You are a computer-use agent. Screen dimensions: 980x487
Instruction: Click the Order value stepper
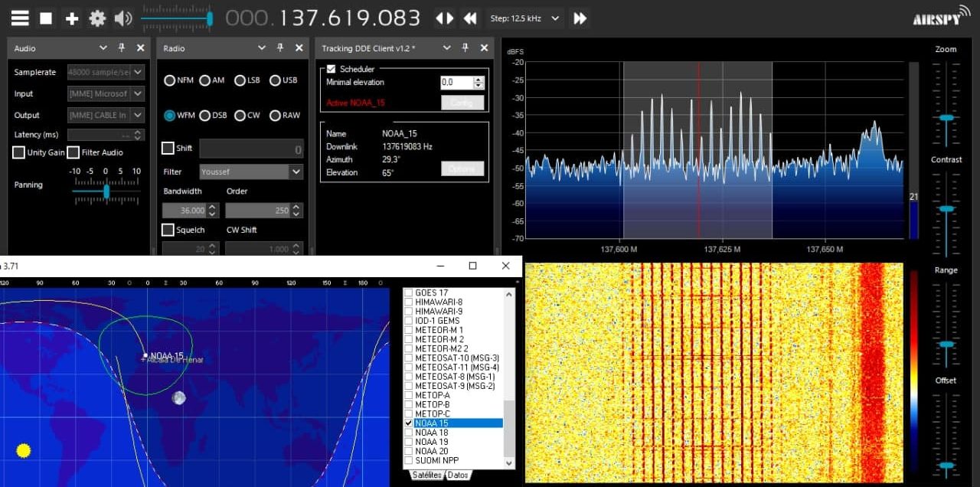point(297,210)
